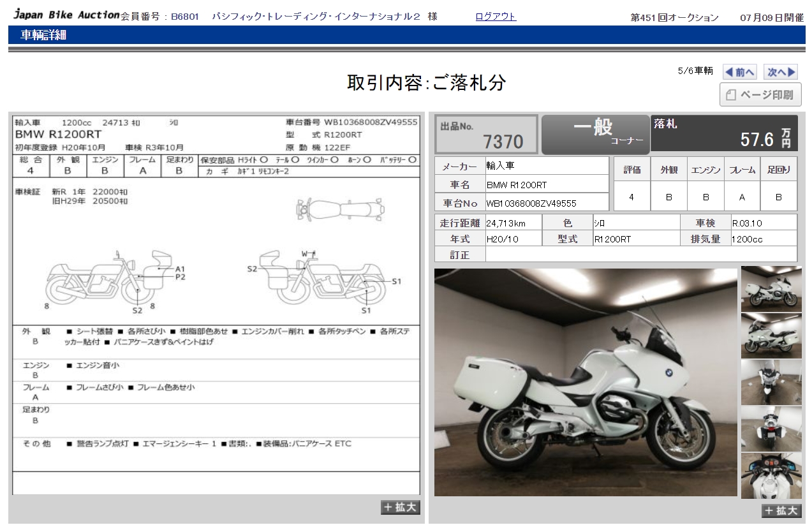
Task: Click the mileage value 24,713km
Action: click(513, 223)
